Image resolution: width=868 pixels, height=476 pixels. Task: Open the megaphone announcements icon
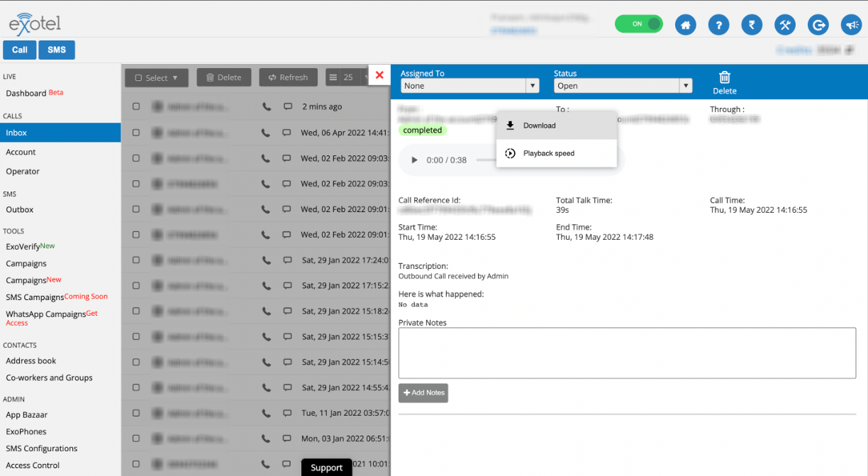click(x=851, y=25)
